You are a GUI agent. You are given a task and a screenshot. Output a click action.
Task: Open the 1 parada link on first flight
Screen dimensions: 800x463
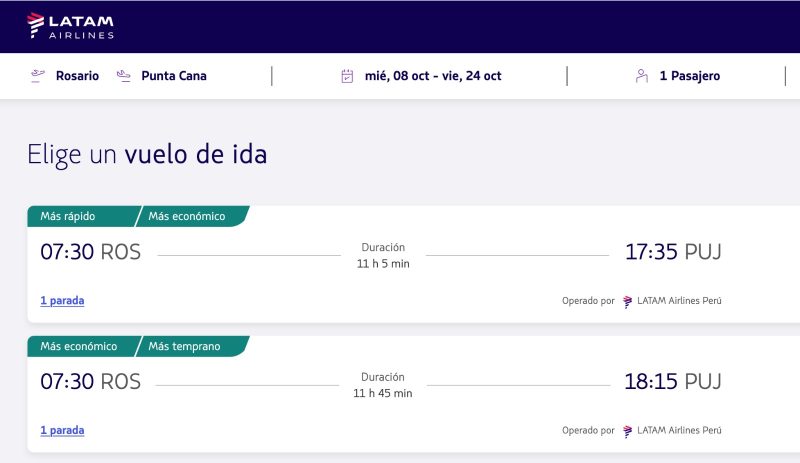click(x=62, y=300)
